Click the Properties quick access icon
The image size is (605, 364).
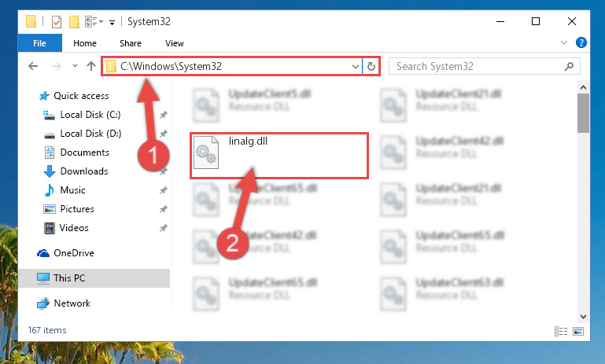57,21
